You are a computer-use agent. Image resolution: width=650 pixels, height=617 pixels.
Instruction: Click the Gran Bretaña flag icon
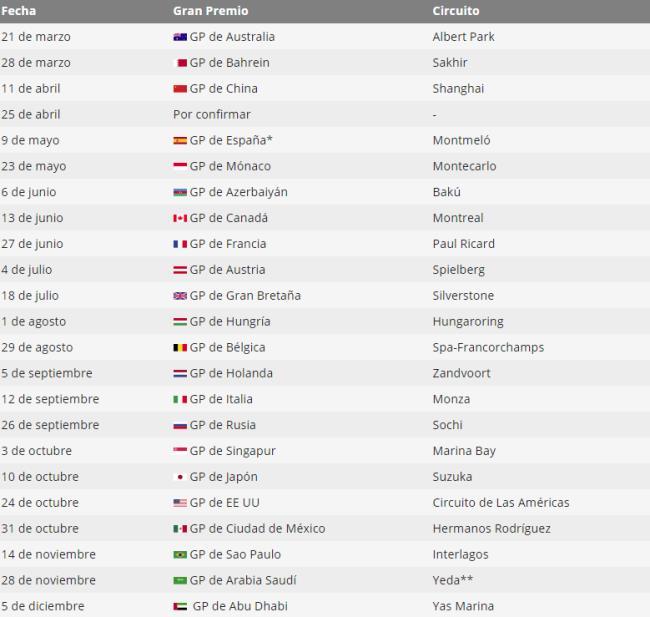pyautogui.click(x=180, y=296)
